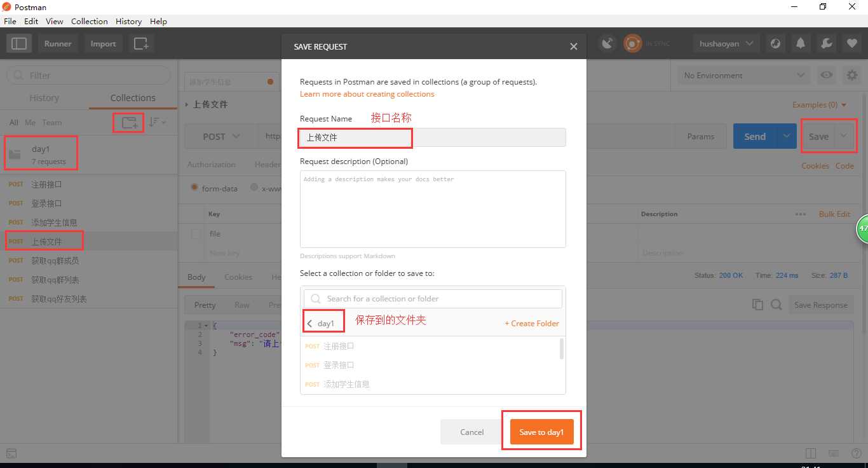Click Search for a collection or folder field
The width and height of the screenshot is (868, 468).
coord(433,299)
